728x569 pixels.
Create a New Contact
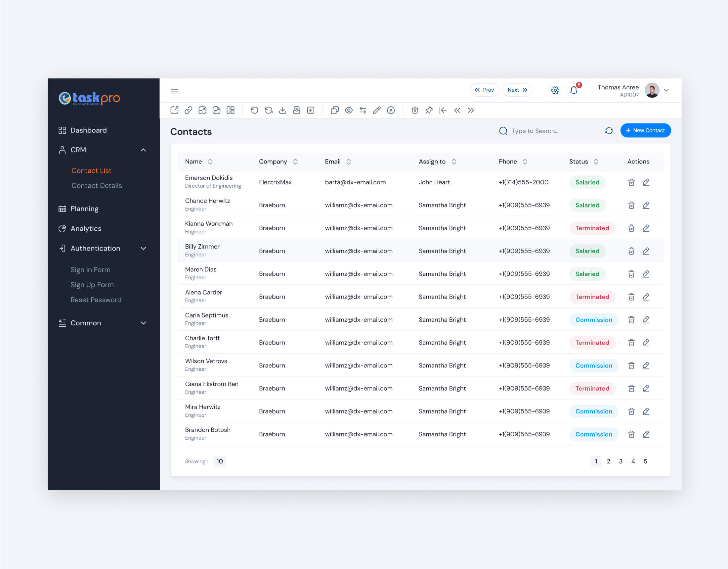click(x=645, y=130)
